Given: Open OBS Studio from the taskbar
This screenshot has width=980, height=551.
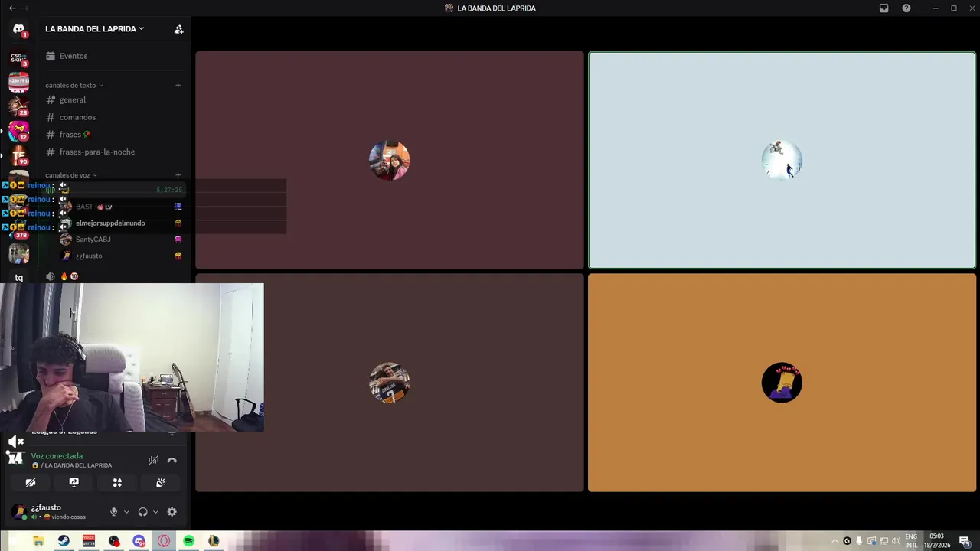Looking at the screenshot, I should pyautogui.click(x=114, y=541).
